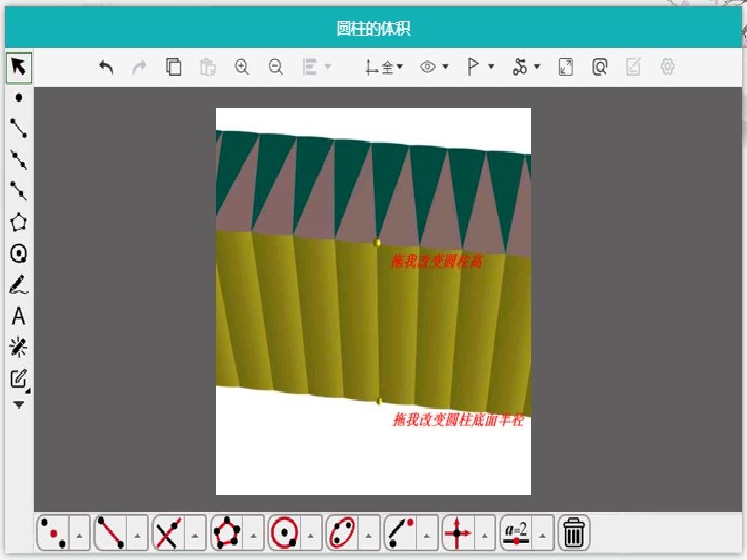Select the polygon tool in left sidebar
The height and width of the screenshot is (560, 747).
tap(19, 222)
